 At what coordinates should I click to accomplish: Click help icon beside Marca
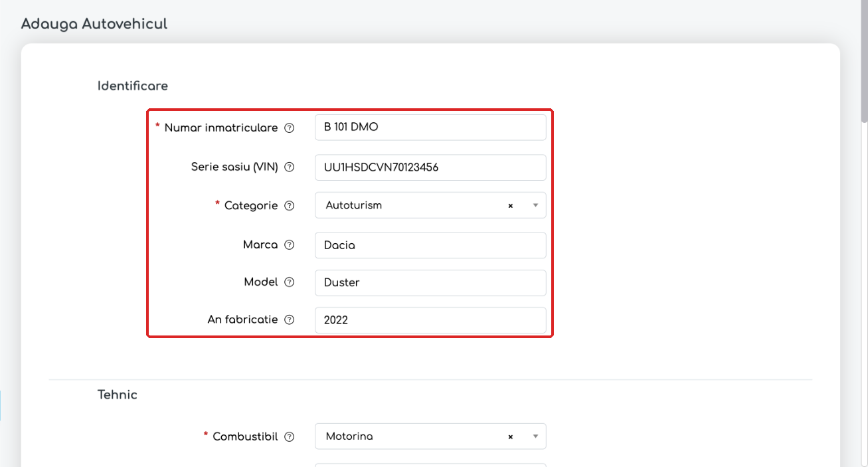pos(290,245)
